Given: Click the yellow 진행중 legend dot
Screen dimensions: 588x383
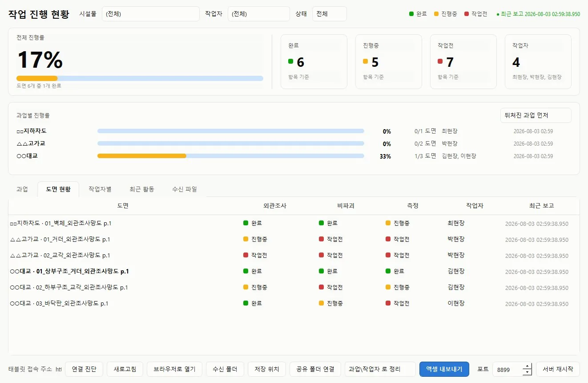Looking at the screenshot, I should (436, 14).
